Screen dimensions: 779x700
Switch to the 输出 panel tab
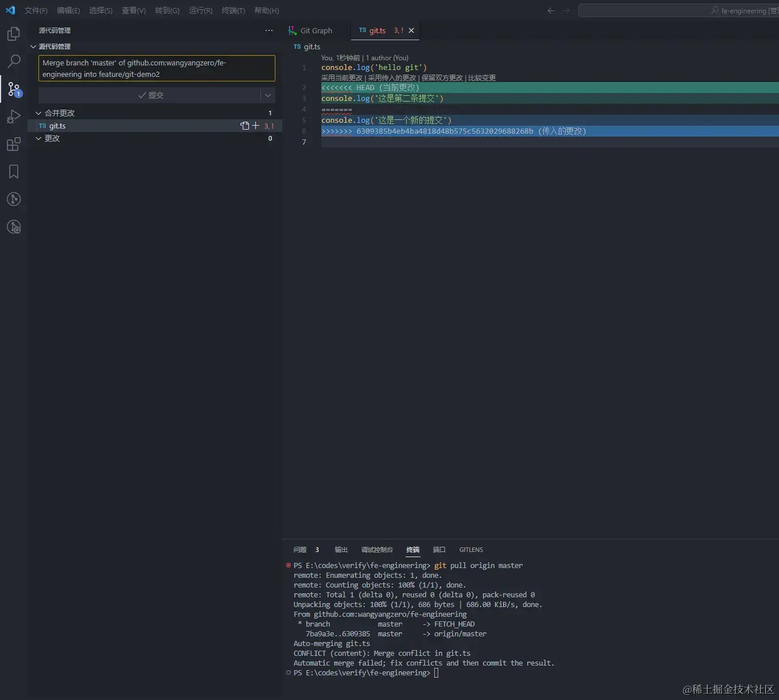click(341, 550)
